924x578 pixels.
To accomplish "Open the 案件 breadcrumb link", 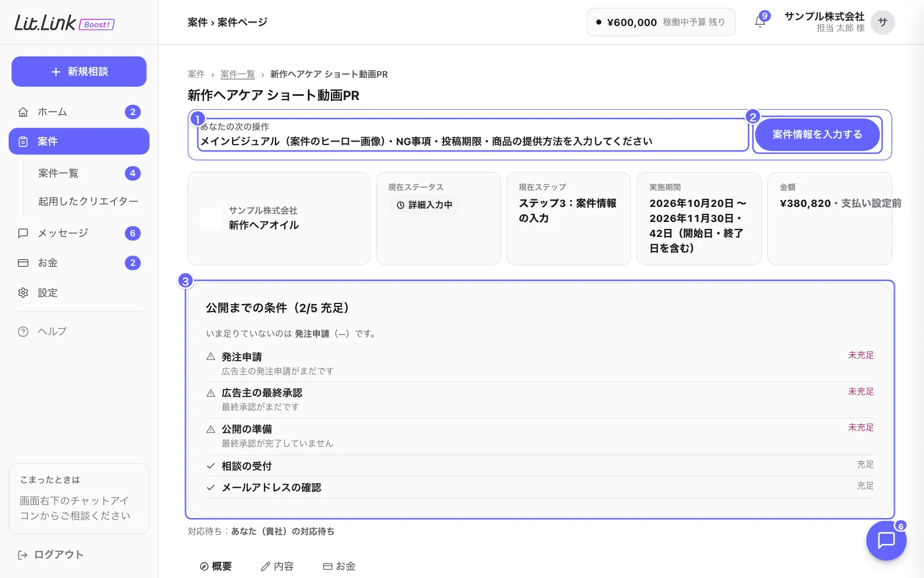I will click(196, 75).
